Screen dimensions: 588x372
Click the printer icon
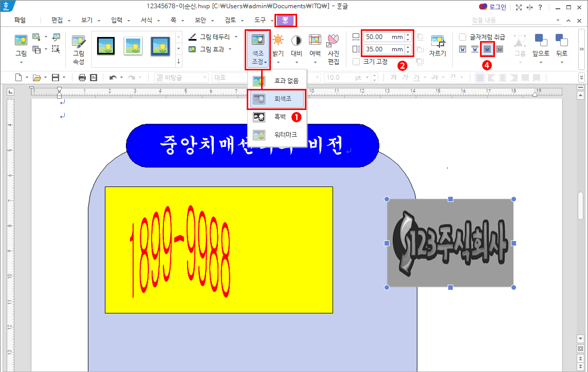(x=82, y=78)
